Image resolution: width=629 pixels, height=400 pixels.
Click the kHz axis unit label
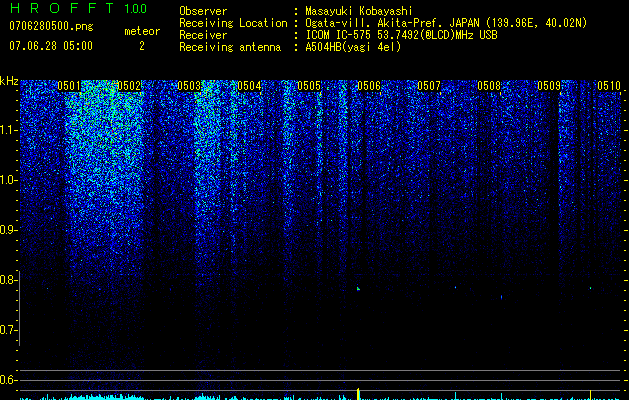[x=9, y=81]
